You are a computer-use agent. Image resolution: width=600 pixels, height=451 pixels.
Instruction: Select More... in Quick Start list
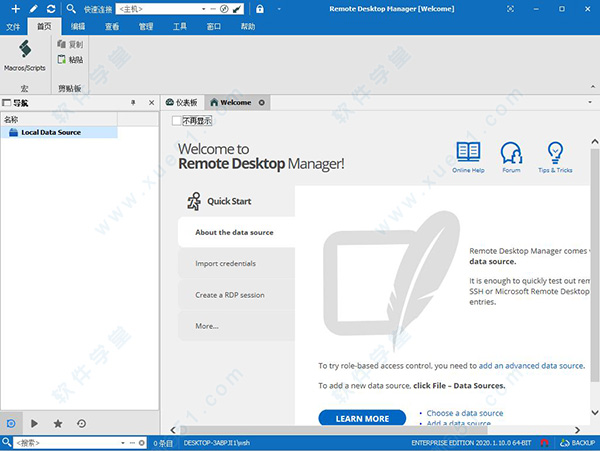click(x=236, y=326)
